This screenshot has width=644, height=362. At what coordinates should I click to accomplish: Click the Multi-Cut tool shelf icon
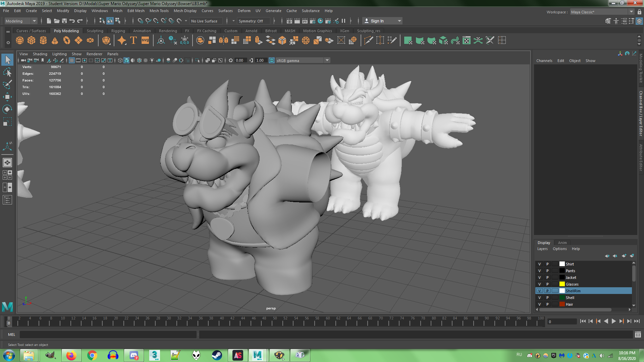(368, 41)
